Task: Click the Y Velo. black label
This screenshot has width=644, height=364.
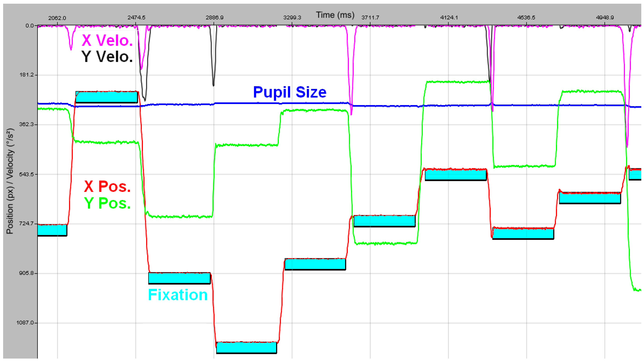Action: click(107, 57)
